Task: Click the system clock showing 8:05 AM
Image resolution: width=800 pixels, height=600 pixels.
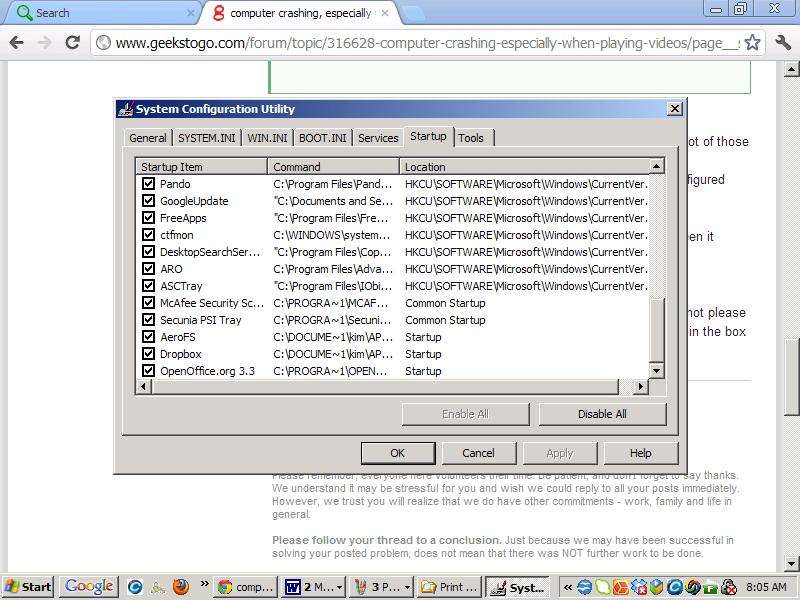Action: [x=766, y=587]
